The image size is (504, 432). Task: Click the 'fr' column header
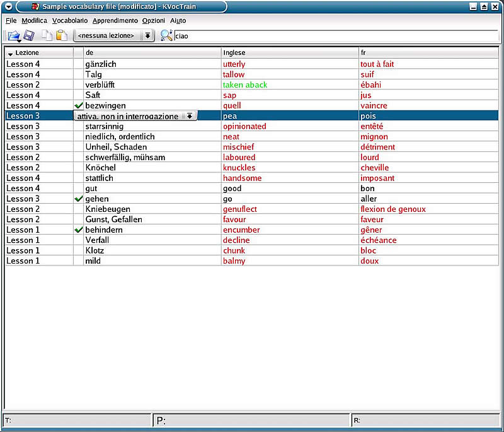pos(428,53)
